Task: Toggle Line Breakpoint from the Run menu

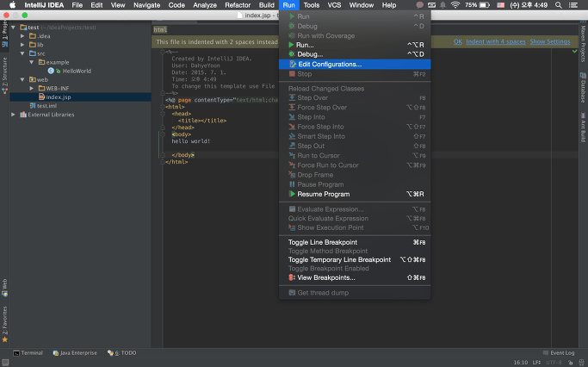Action: 322,242
